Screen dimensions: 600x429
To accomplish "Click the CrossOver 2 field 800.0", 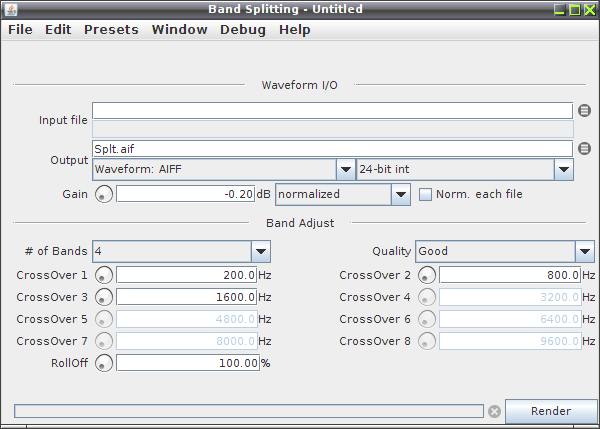I will tap(510, 275).
